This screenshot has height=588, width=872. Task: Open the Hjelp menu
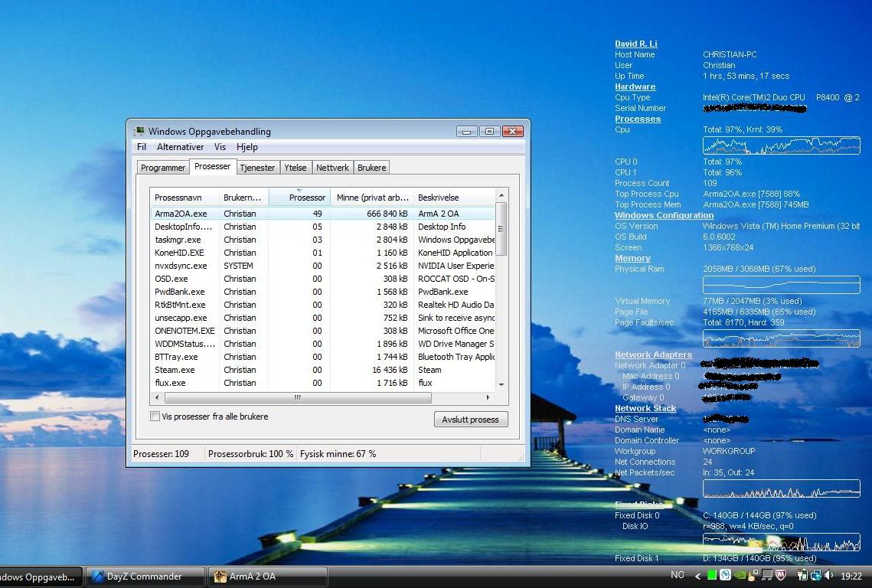(x=247, y=147)
